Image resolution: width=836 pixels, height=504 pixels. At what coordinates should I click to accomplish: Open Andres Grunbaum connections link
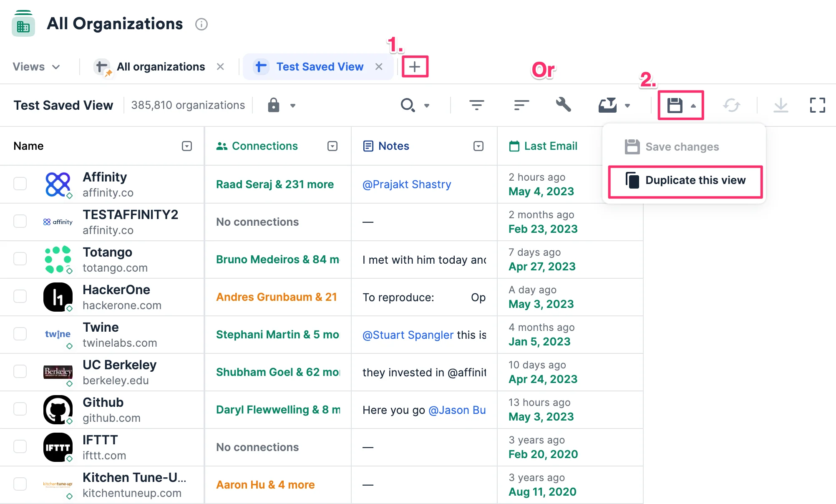point(277,297)
